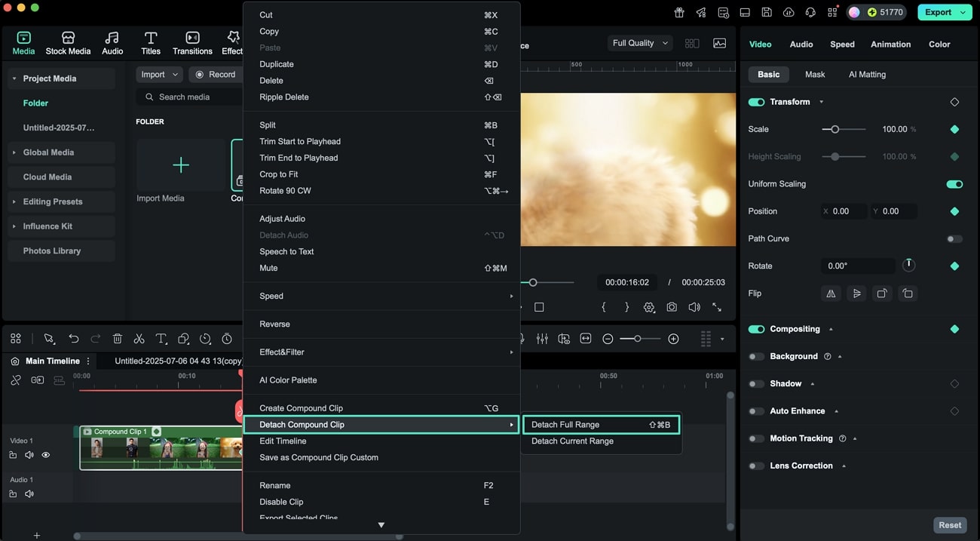Select Create Compound Clip menu entry
Viewport: 980px width, 541px height.
point(381,408)
